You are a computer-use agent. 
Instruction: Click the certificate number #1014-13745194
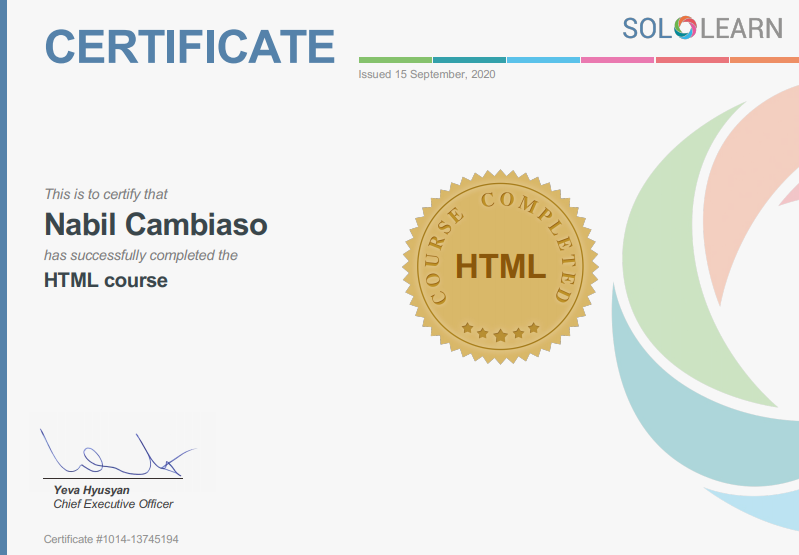(111, 540)
